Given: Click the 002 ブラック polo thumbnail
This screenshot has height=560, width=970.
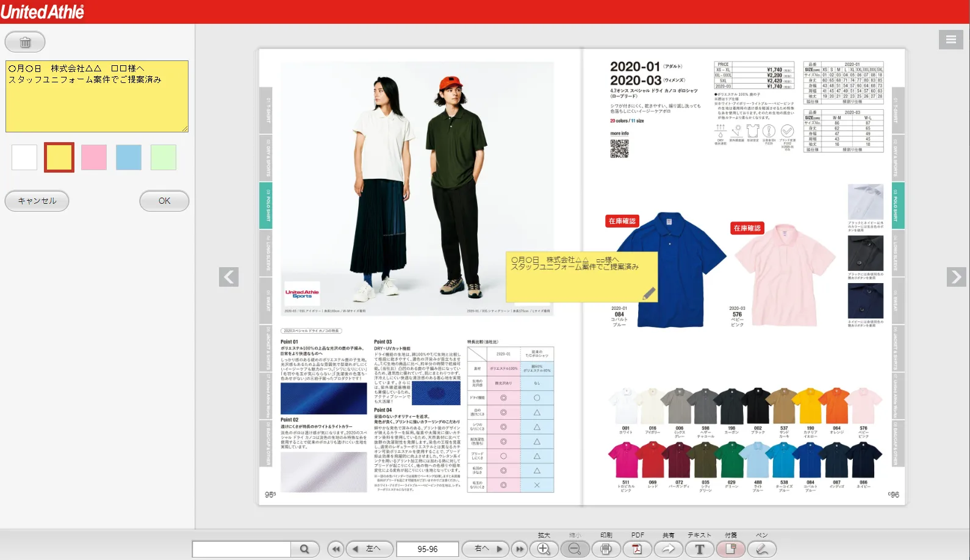Looking at the screenshot, I should [758, 407].
